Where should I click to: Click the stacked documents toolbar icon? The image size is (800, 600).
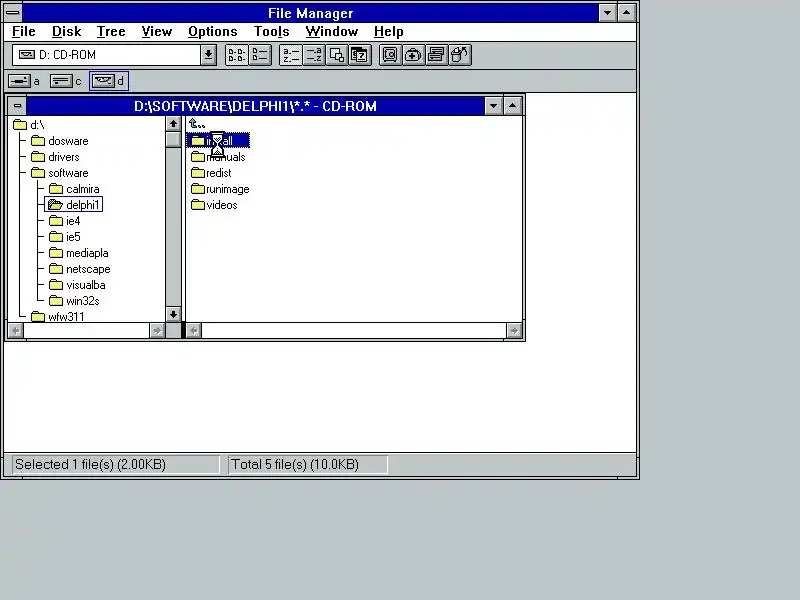pos(436,55)
